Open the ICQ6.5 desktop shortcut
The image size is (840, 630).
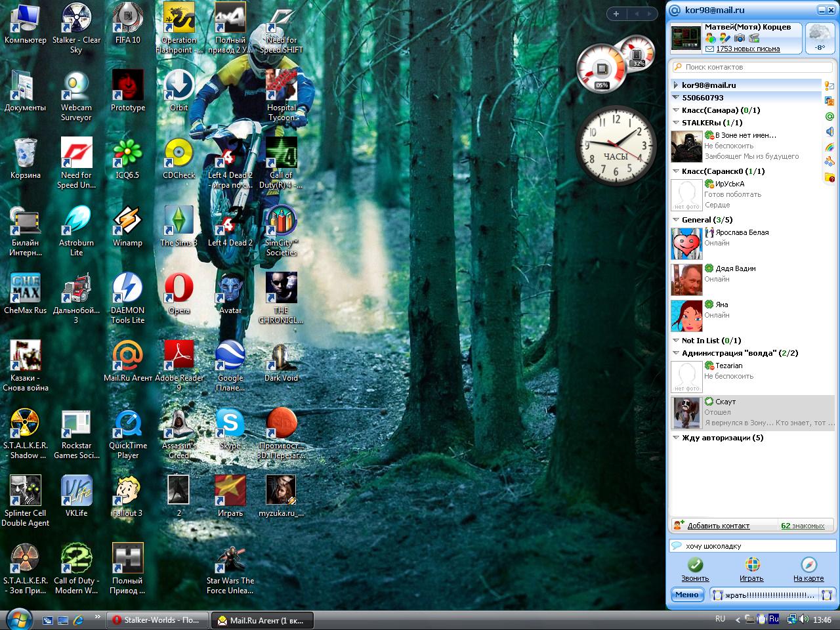(x=127, y=158)
